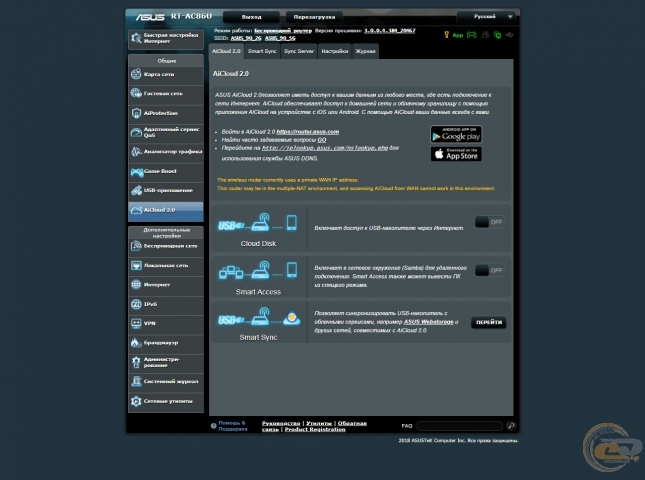645x480 pixels.
Task: Click the Выход (logout) button
Action: tap(251, 17)
